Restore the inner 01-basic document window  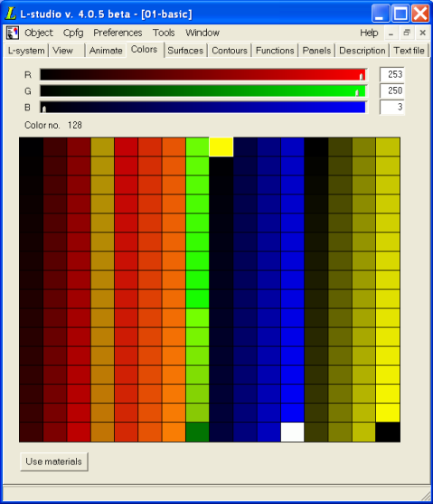407,33
